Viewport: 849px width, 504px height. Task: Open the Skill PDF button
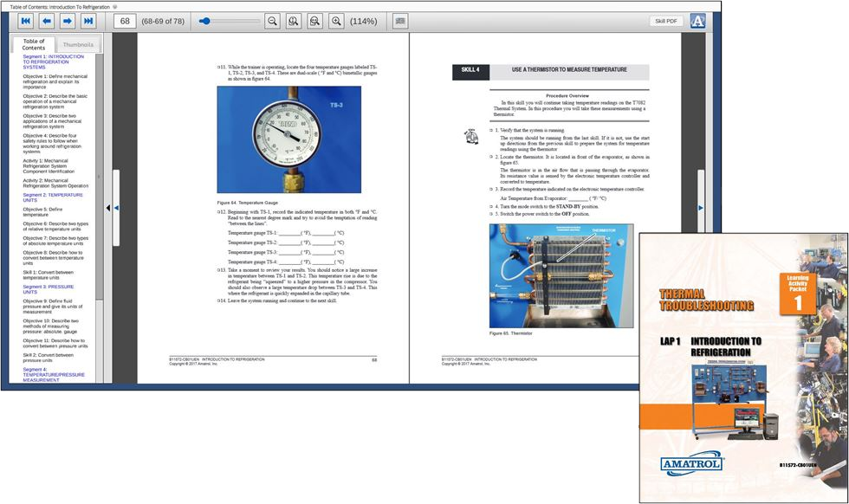[x=666, y=21]
